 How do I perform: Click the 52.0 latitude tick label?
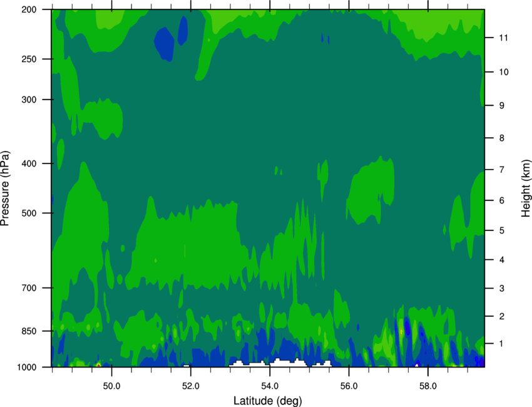pos(191,386)
